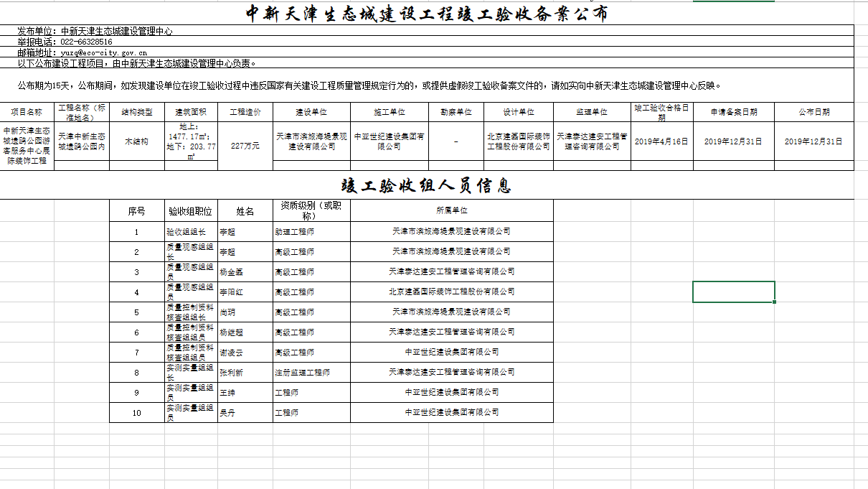The height and width of the screenshot is (489, 868).
Task: Click 中亚世纪建设集团有限公司 in row 10
Action: [452, 413]
